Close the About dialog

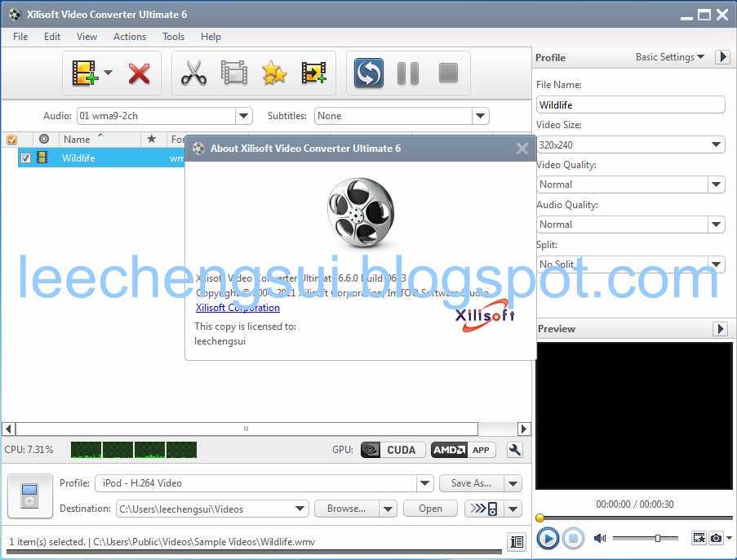[522, 149]
